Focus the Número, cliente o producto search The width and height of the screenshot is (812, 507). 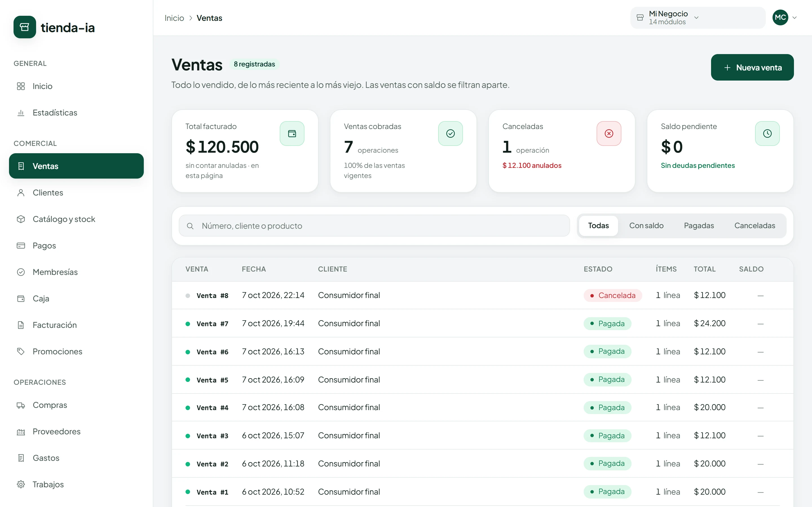point(374,226)
